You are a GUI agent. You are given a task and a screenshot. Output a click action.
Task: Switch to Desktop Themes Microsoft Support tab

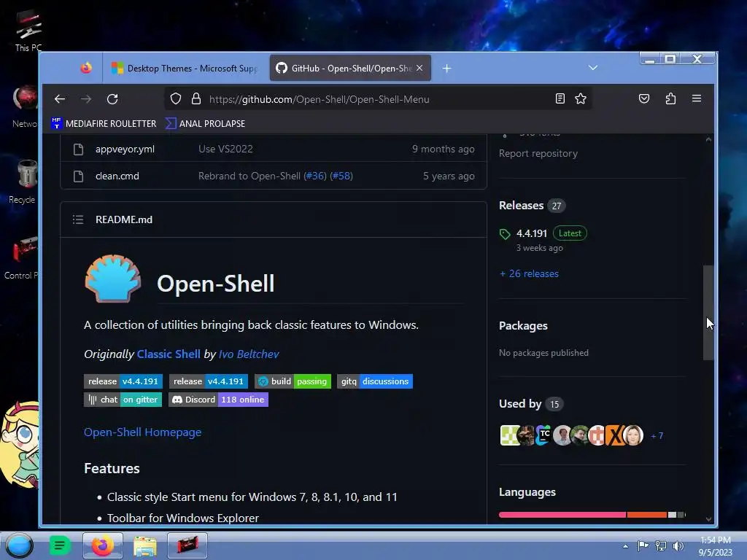(185, 68)
